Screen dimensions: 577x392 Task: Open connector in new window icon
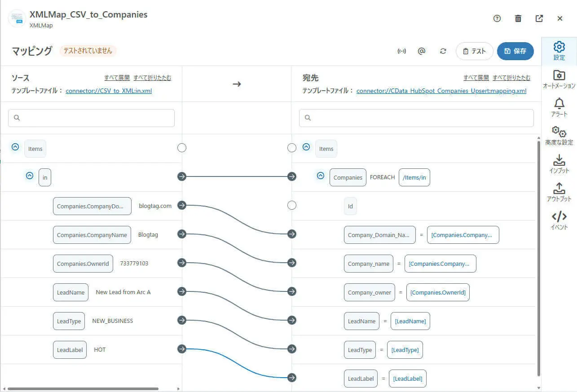(539, 18)
